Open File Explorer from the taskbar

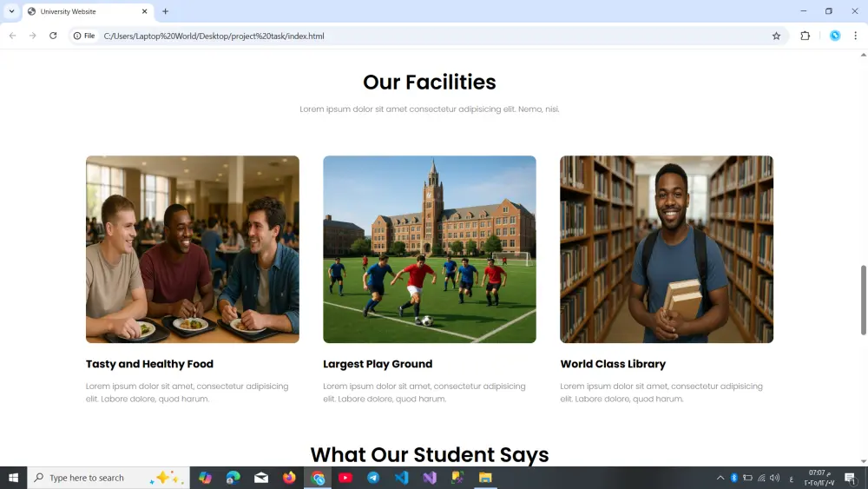pyautogui.click(x=485, y=478)
